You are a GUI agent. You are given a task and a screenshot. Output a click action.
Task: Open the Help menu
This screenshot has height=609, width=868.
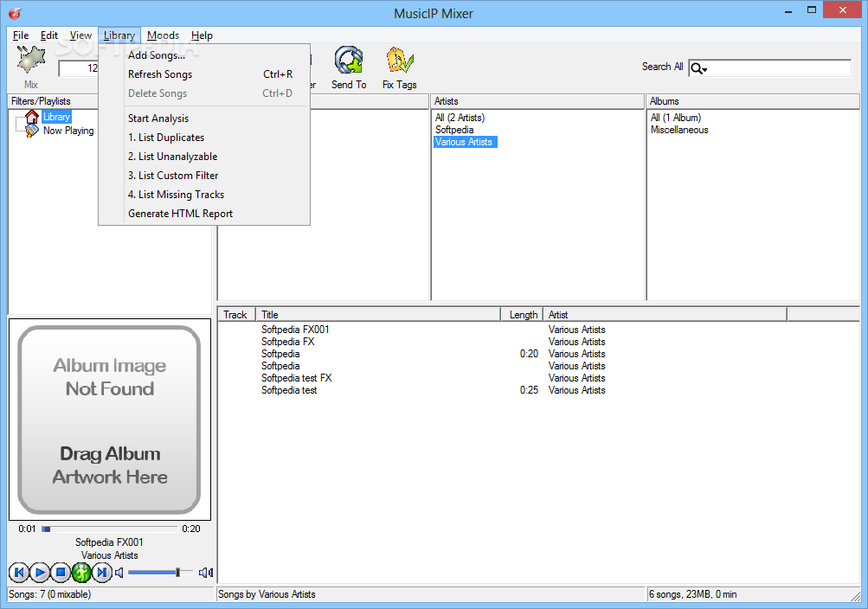tap(202, 35)
